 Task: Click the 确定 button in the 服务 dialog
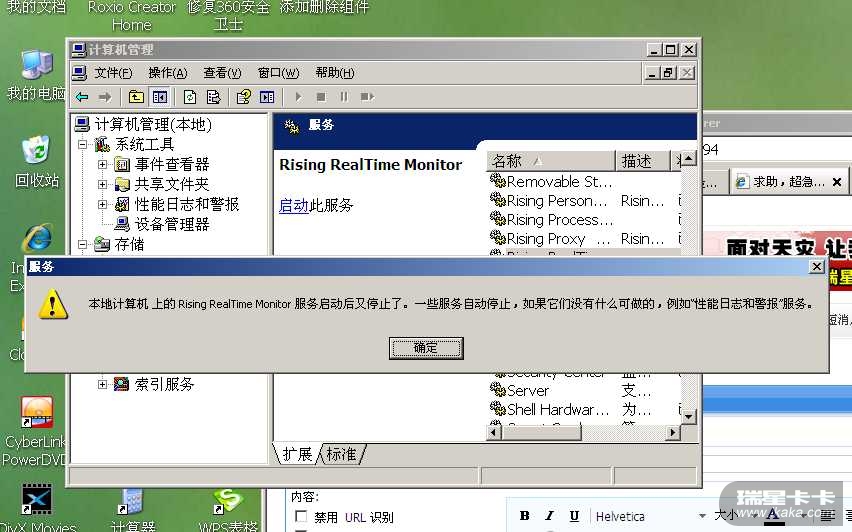tap(426, 348)
